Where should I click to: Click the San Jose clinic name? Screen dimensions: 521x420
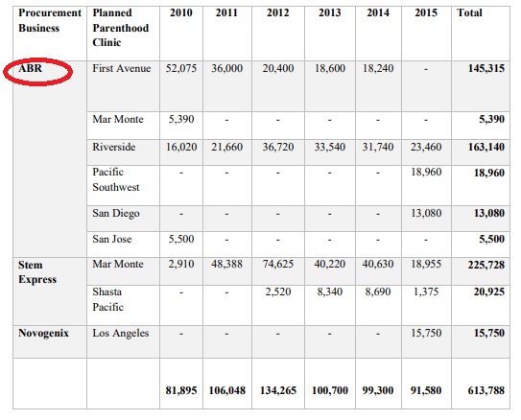112,239
